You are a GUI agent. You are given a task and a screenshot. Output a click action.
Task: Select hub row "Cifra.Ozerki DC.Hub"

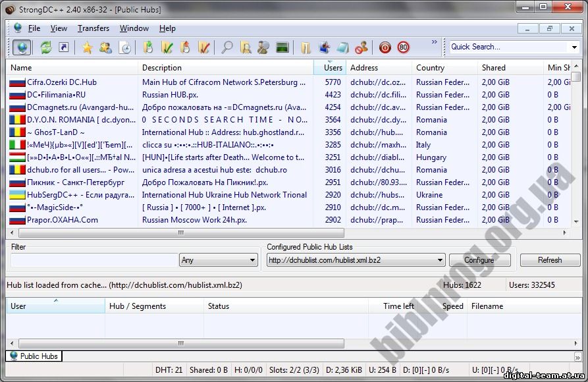(x=289, y=82)
